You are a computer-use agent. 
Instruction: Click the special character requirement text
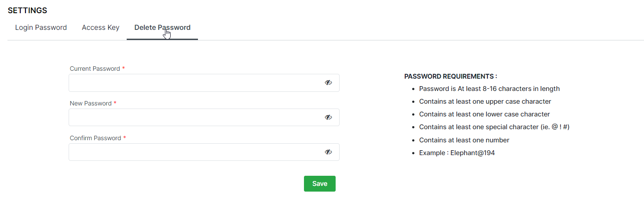pos(494,127)
